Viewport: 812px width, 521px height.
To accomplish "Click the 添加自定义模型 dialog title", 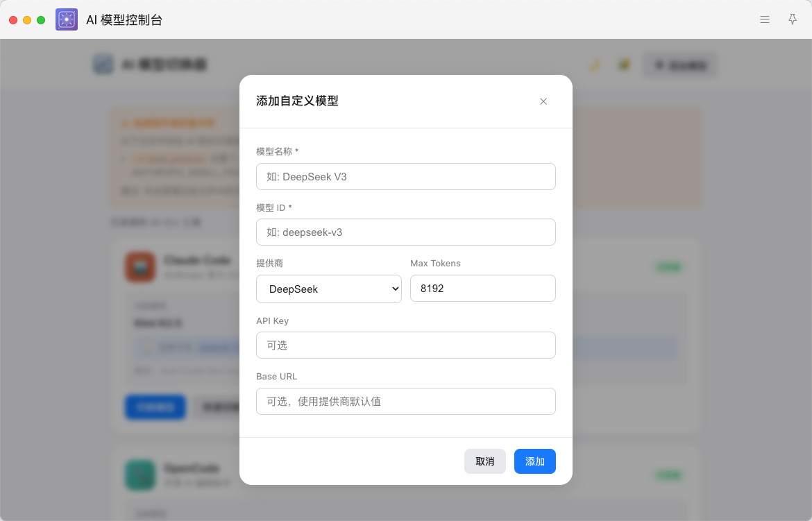I will click(297, 101).
